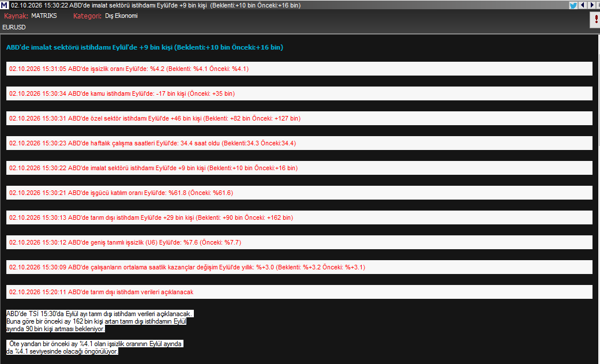Open the 15:30:09 saatlik kazançlar row
Viewport: 600px width, 364px height.
point(299,267)
